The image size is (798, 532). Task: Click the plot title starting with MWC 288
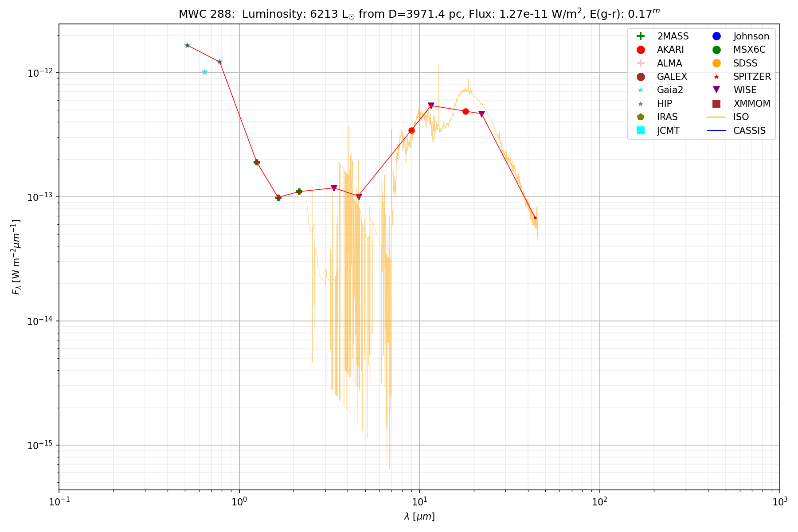coord(419,14)
